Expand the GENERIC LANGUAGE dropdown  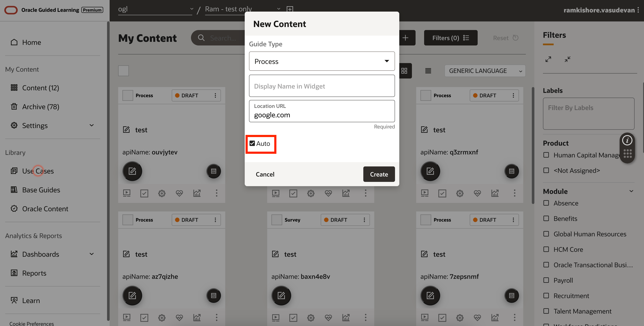tap(485, 71)
